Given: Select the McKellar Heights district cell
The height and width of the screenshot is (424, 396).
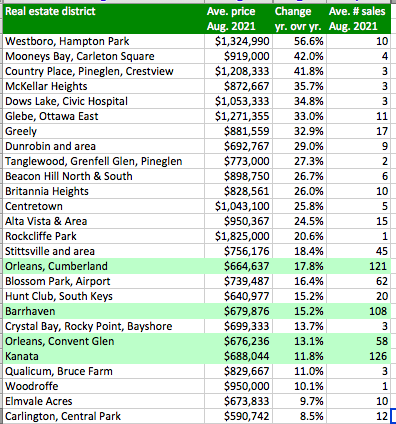Looking at the screenshot, I should [x=104, y=86].
